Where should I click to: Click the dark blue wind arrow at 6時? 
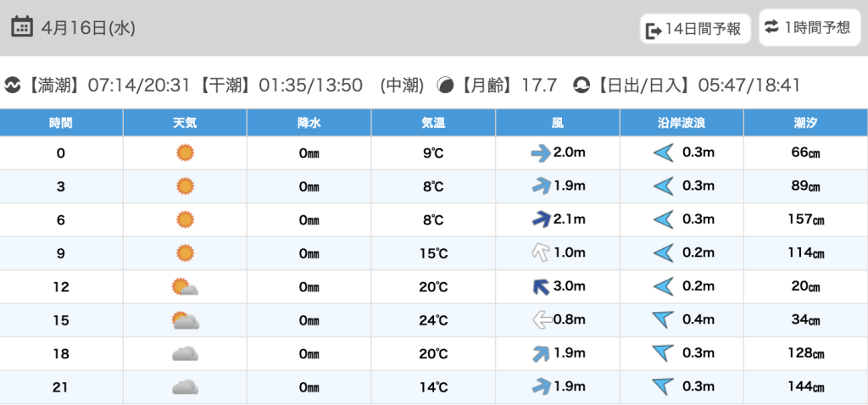(x=540, y=220)
